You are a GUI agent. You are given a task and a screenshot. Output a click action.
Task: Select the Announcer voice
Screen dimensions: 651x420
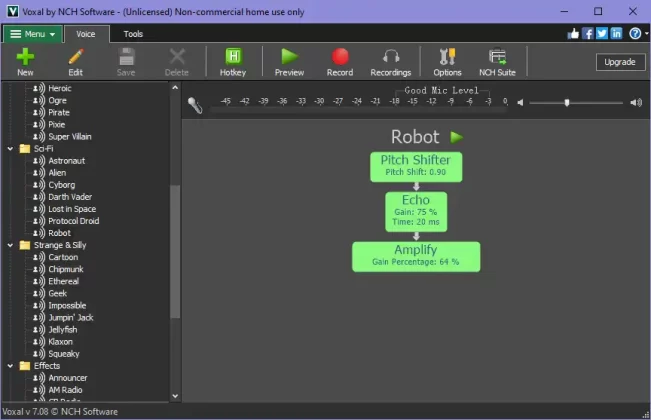[x=68, y=378]
